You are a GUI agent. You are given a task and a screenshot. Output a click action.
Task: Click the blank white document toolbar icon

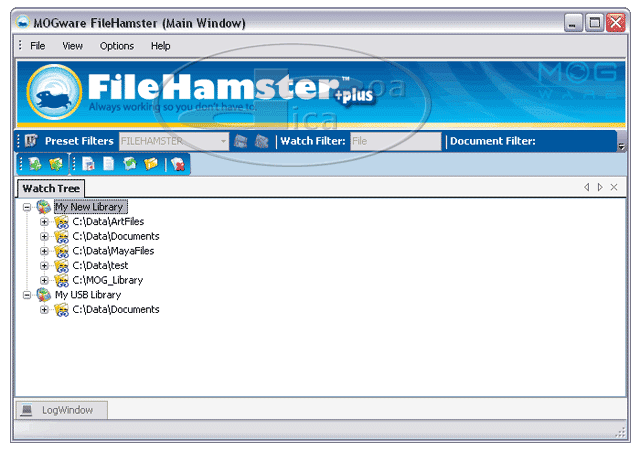[109, 164]
